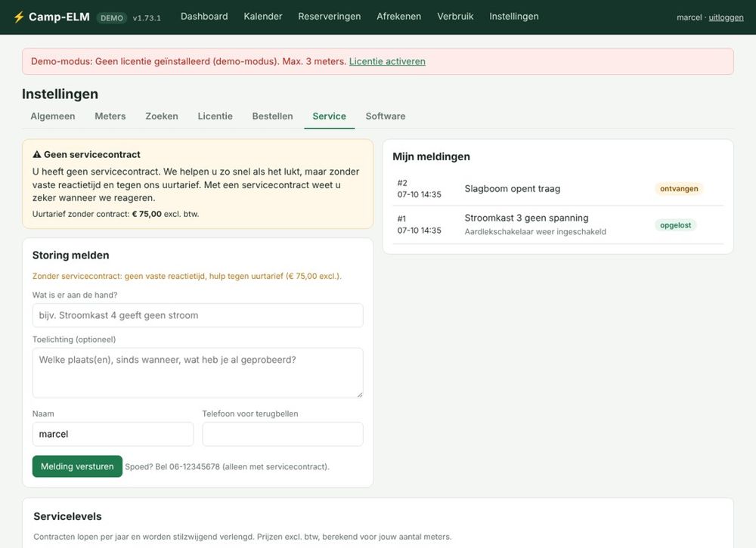
Task: Click the '€ 75,00' hourly rate value
Action: pyautogui.click(x=147, y=214)
